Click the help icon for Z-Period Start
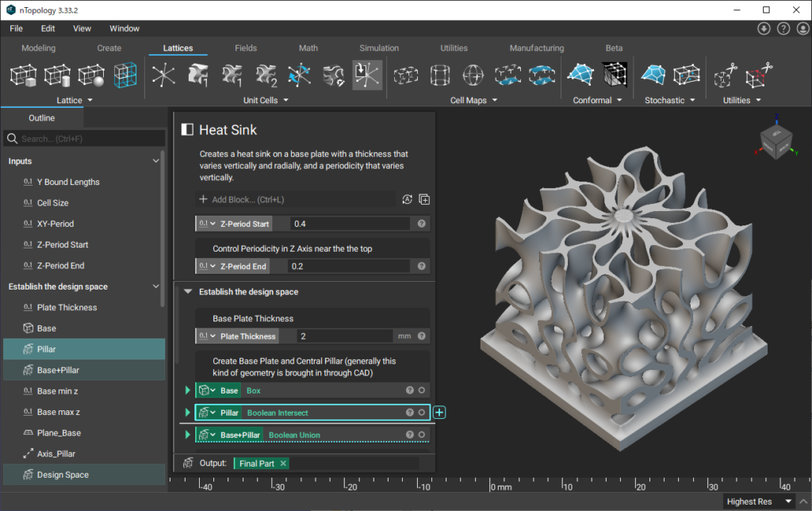 422,224
